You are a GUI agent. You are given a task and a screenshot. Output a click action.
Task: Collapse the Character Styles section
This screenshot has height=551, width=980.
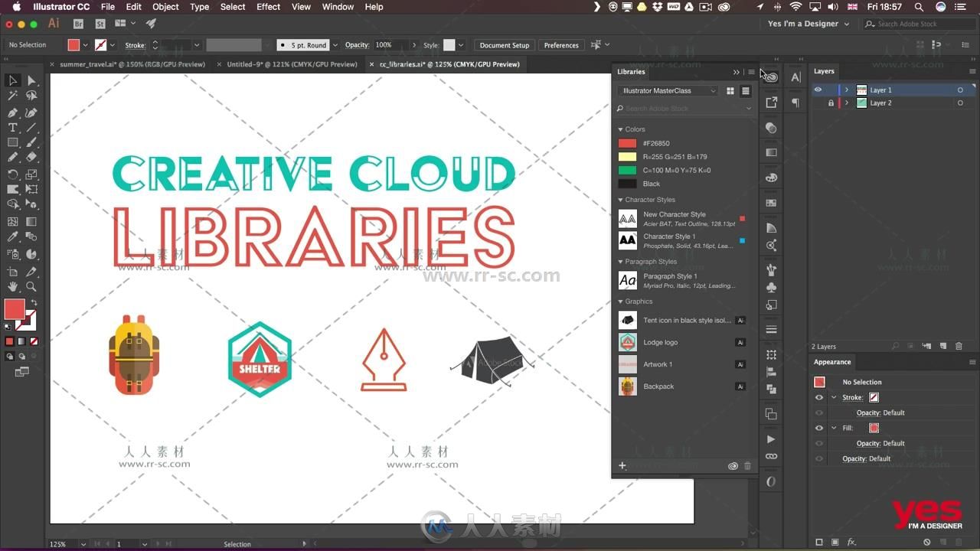[x=621, y=200]
